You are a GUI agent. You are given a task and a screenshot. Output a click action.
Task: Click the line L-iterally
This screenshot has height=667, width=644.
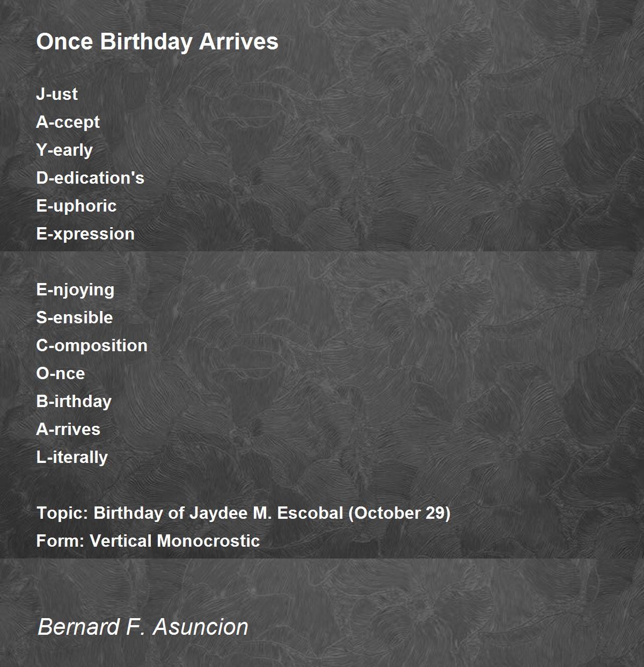coord(72,458)
